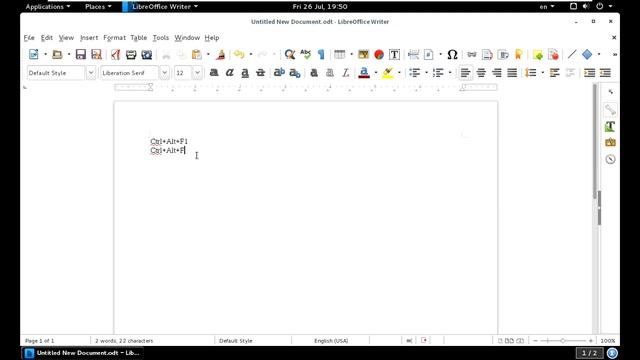Click the zoom slider in the status bar
The height and width of the screenshot is (360, 640).
563,340
